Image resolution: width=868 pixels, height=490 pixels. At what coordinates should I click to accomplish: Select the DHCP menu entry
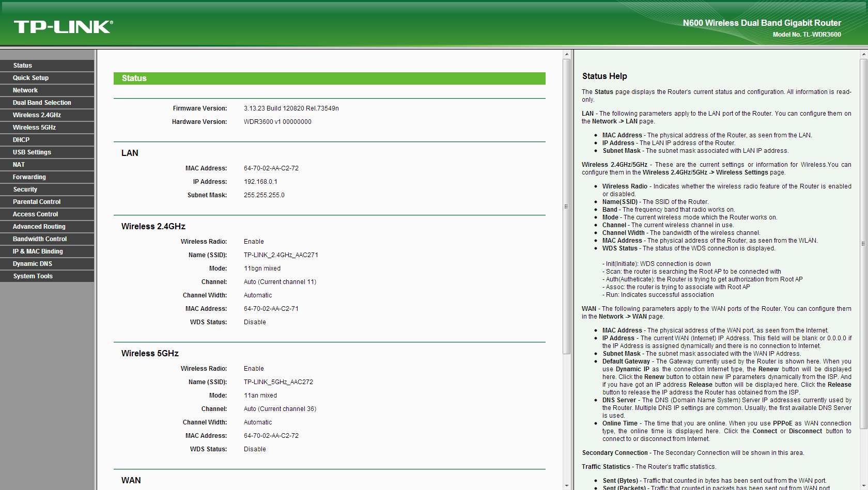click(47, 140)
